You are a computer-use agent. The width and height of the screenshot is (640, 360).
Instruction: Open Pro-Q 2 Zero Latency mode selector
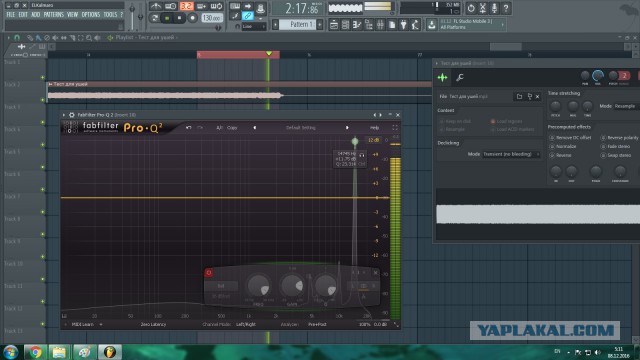tap(153, 324)
